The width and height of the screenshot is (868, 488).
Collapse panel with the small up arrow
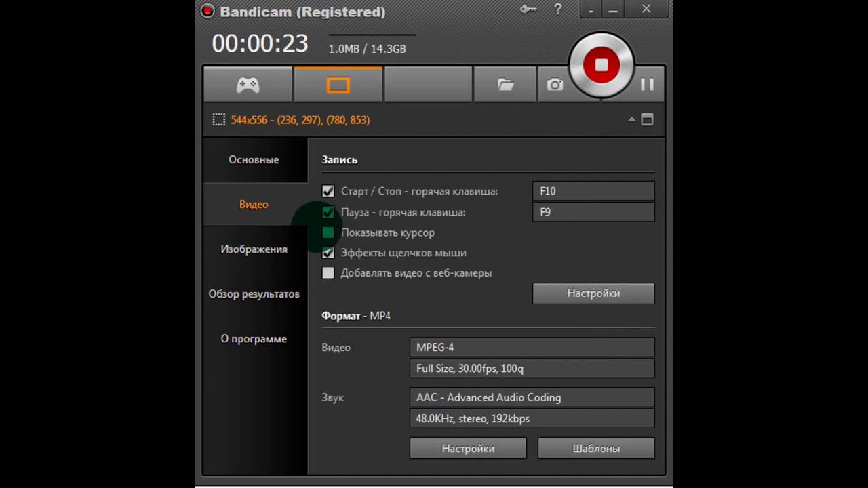point(631,119)
